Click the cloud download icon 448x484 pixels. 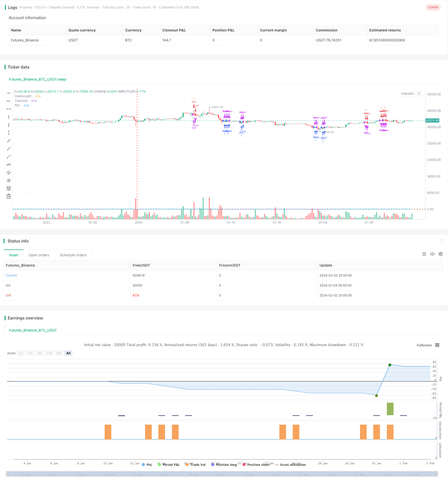432,254
